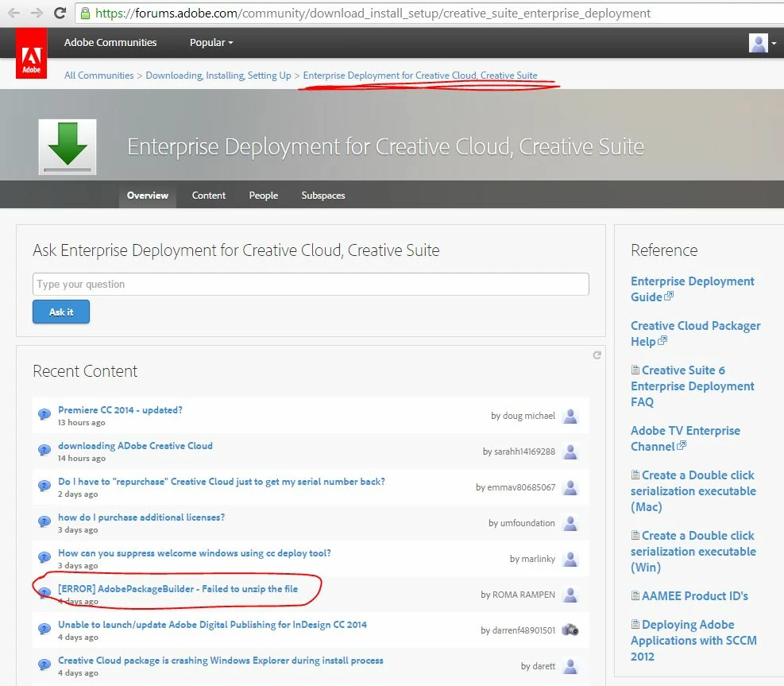The width and height of the screenshot is (784, 686).
Task: Open Downloading, Installing, Setting Up breadcrumb
Action: pos(218,75)
